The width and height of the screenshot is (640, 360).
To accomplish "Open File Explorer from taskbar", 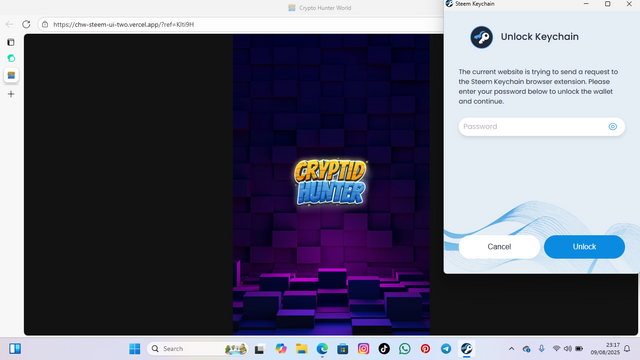I will click(x=302, y=349).
